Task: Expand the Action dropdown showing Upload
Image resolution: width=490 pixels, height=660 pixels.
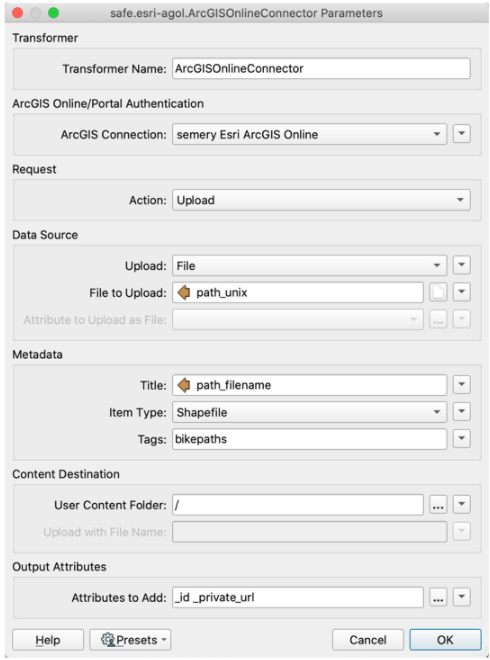Action: coord(321,200)
